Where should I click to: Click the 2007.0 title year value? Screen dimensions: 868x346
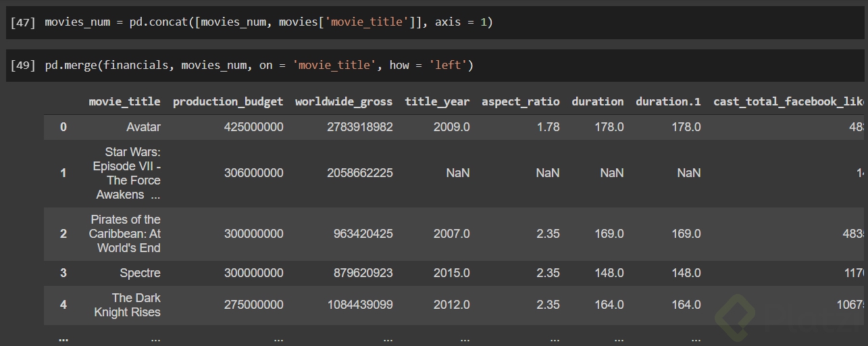click(452, 234)
